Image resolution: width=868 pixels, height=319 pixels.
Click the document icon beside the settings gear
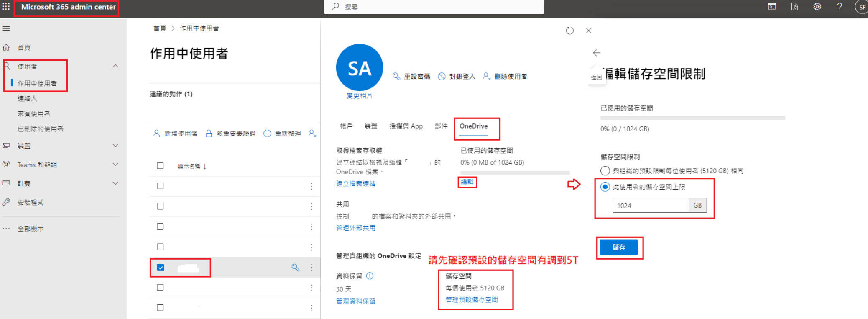tap(794, 7)
